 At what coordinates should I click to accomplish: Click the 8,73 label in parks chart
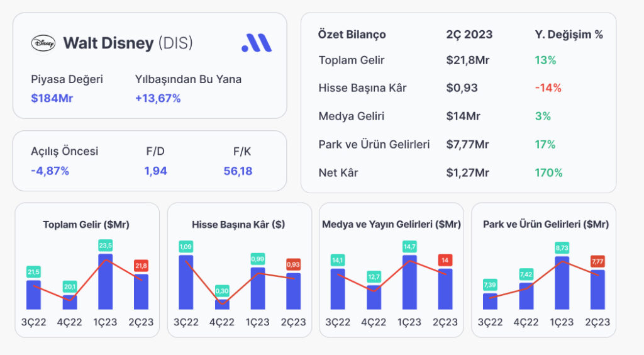562,248
